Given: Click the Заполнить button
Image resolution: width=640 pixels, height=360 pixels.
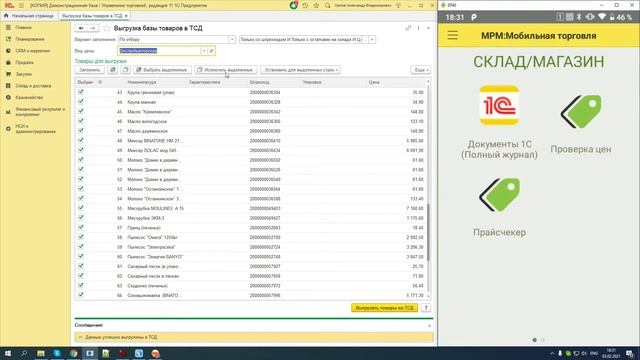Looking at the screenshot, I should pos(90,70).
